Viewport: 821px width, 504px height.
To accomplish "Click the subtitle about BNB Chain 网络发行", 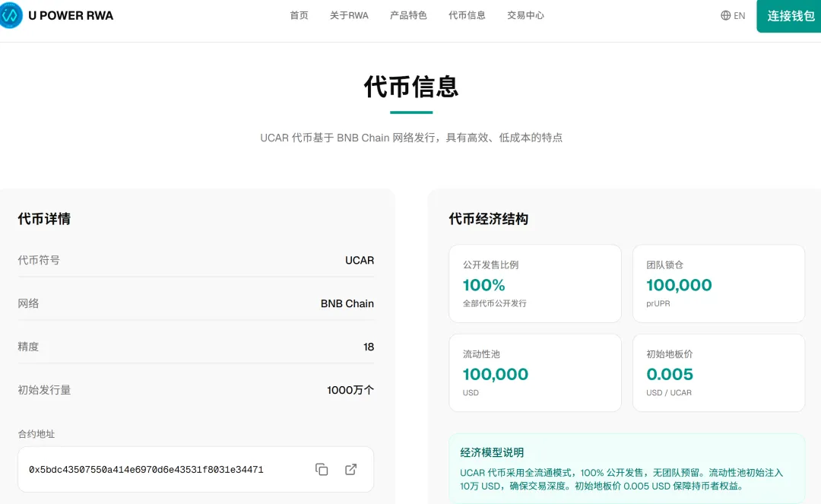I will 411,138.
